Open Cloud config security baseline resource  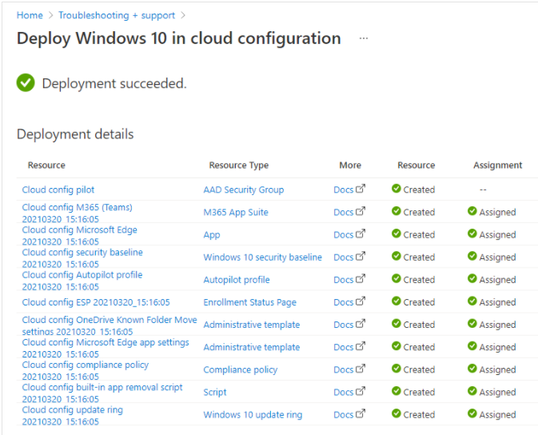(x=82, y=258)
